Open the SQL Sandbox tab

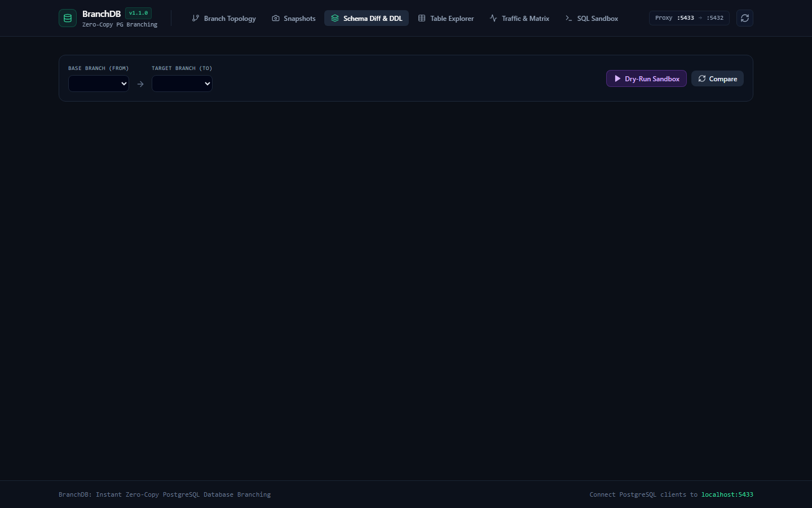point(592,18)
